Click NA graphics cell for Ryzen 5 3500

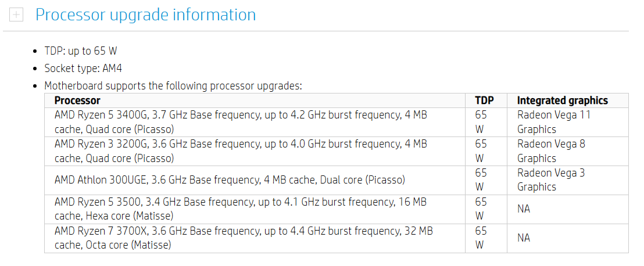point(568,209)
